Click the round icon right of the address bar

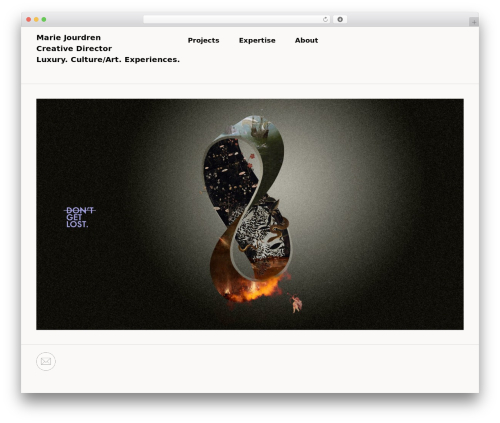click(340, 19)
